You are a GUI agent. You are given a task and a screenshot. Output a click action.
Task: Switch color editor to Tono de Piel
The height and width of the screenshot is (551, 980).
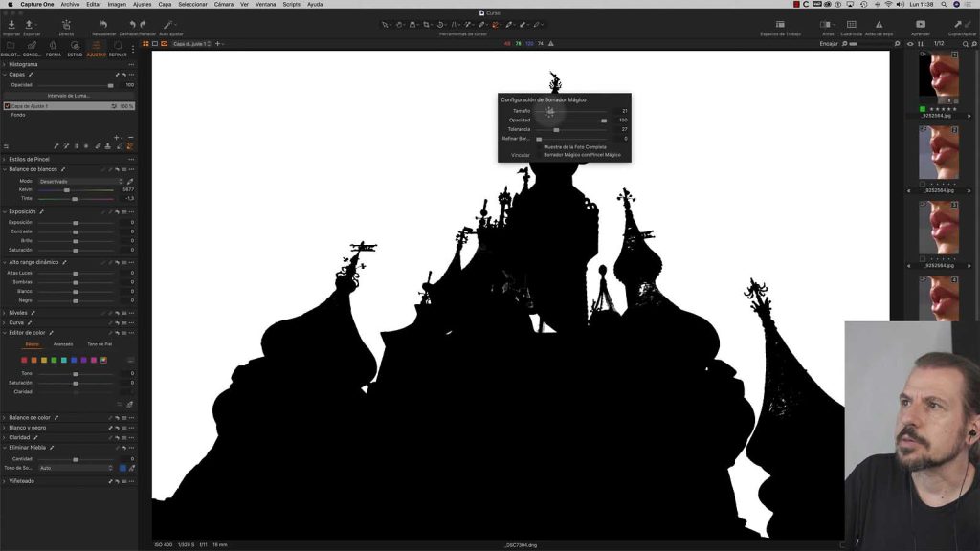[100, 344]
